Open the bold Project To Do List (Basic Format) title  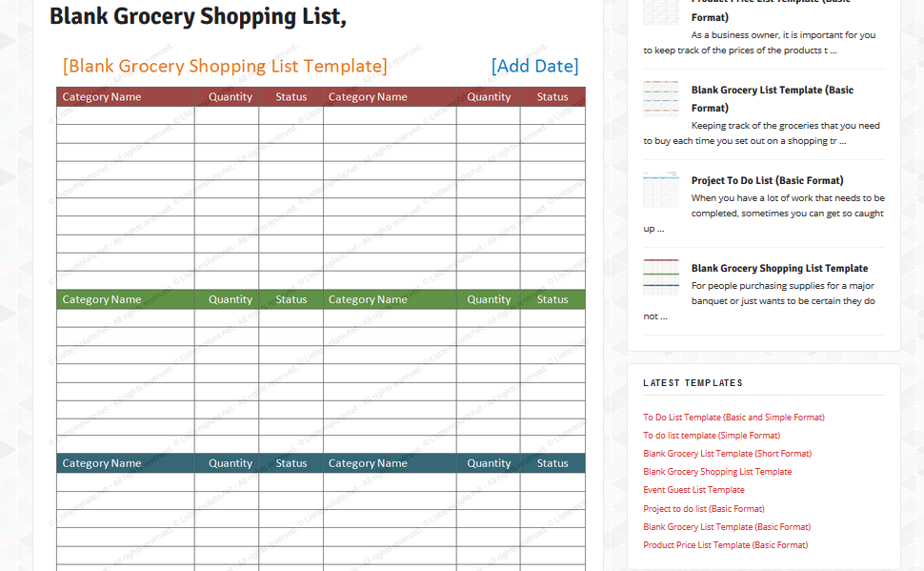(x=767, y=180)
